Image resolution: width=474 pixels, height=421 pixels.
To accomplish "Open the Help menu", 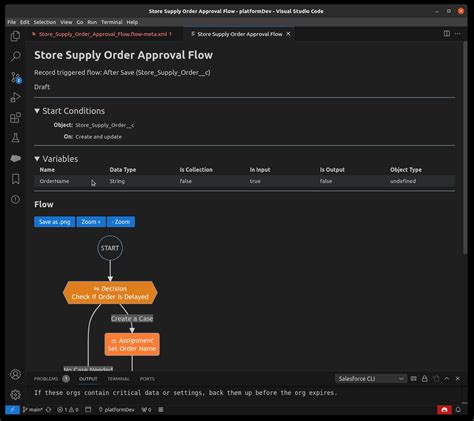I will click(x=132, y=22).
